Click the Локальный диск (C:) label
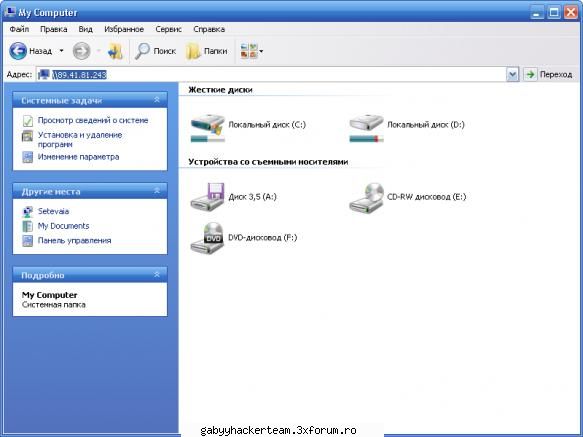 click(267, 125)
